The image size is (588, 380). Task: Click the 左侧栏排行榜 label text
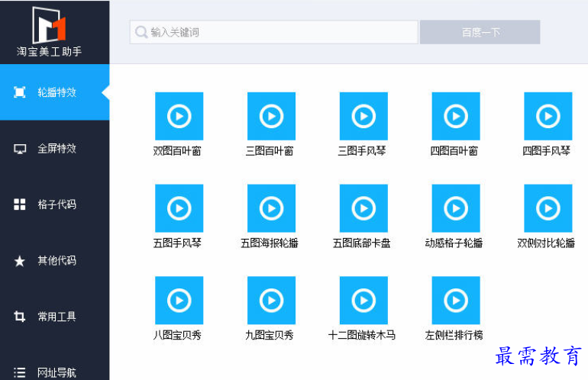[x=454, y=335]
